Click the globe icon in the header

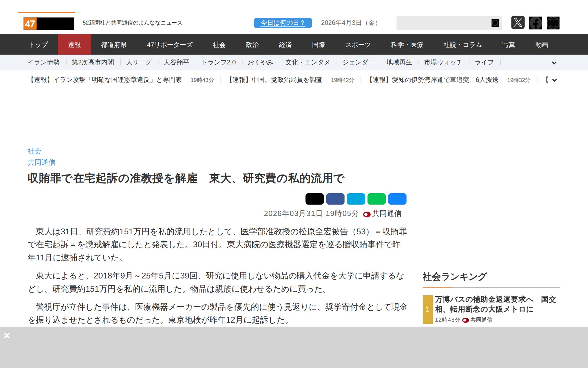(553, 23)
